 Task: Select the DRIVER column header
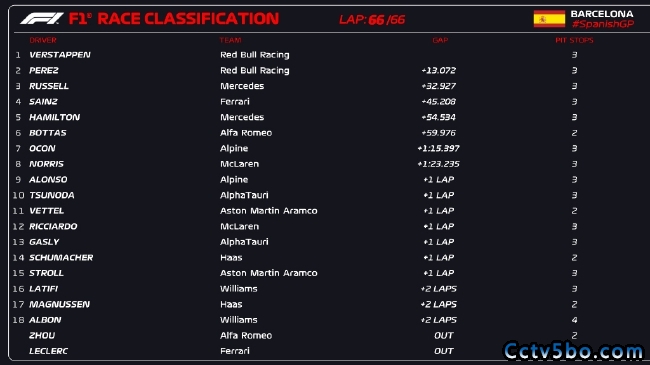point(43,40)
